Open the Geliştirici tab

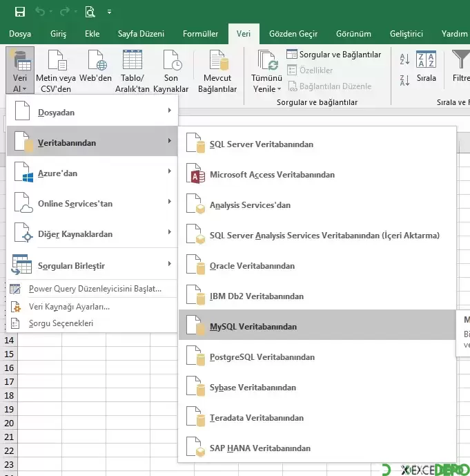click(407, 34)
